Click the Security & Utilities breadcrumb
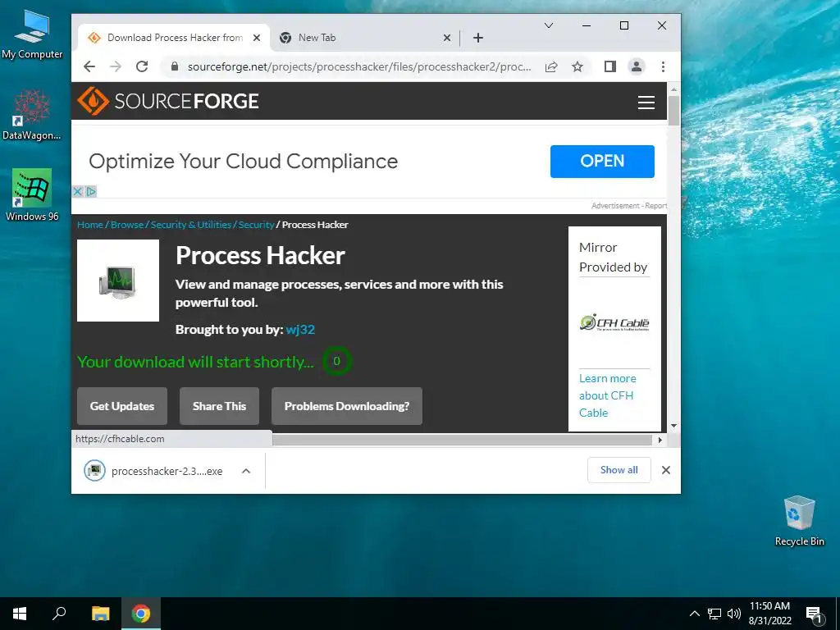Viewport: 840px width, 630px height. pyautogui.click(x=190, y=225)
